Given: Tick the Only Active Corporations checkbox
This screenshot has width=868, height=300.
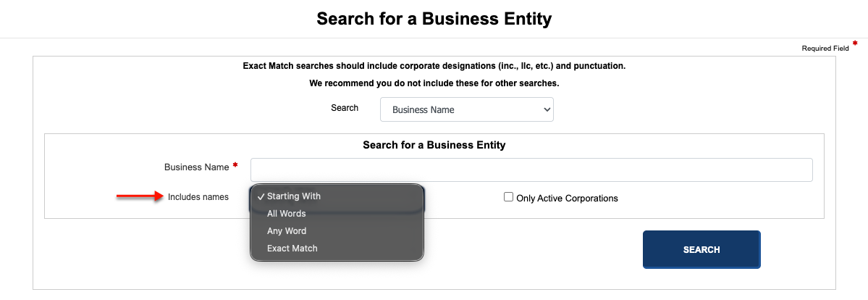Looking at the screenshot, I should click(x=508, y=197).
